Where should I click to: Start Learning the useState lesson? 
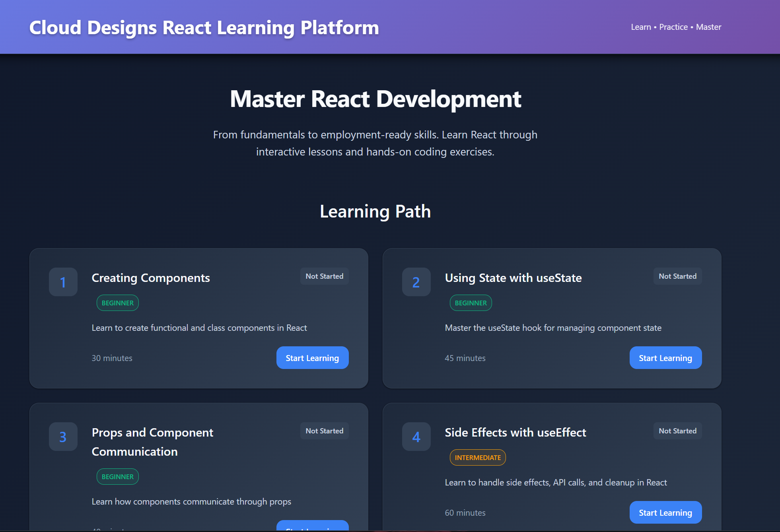[665, 357]
